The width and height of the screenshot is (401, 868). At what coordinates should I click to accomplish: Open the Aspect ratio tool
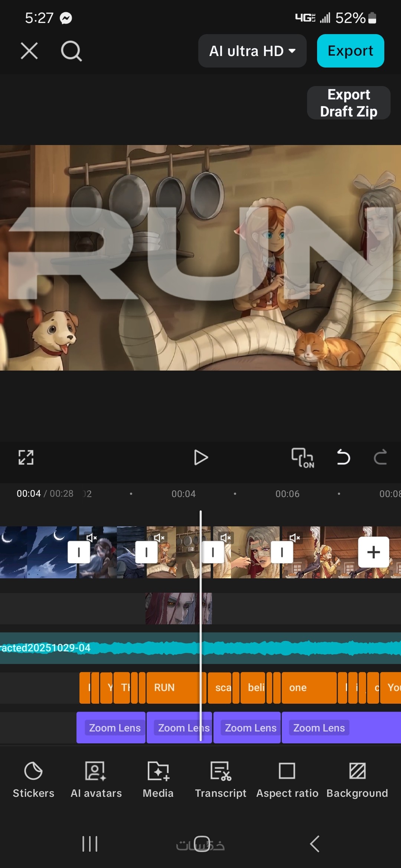pos(287,780)
